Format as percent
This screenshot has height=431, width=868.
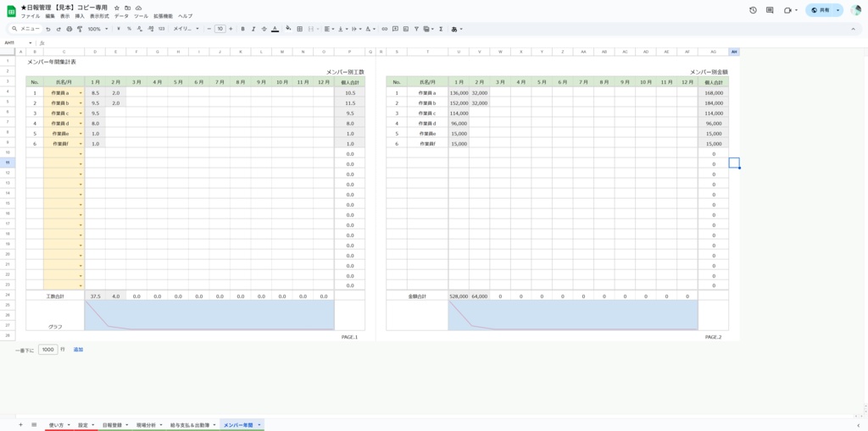pos(129,29)
